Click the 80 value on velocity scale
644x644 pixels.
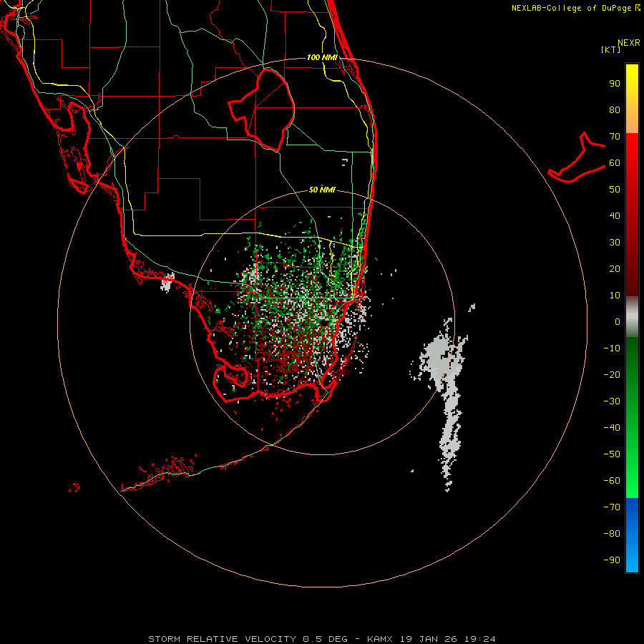pos(615,110)
